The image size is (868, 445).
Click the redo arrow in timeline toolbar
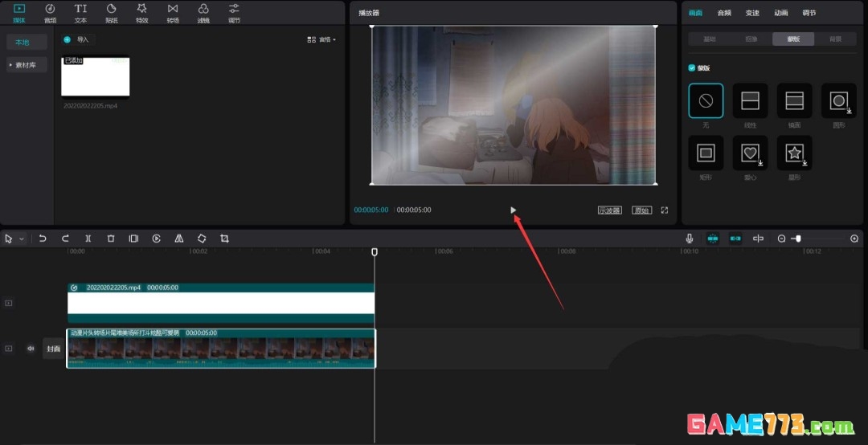65,239
